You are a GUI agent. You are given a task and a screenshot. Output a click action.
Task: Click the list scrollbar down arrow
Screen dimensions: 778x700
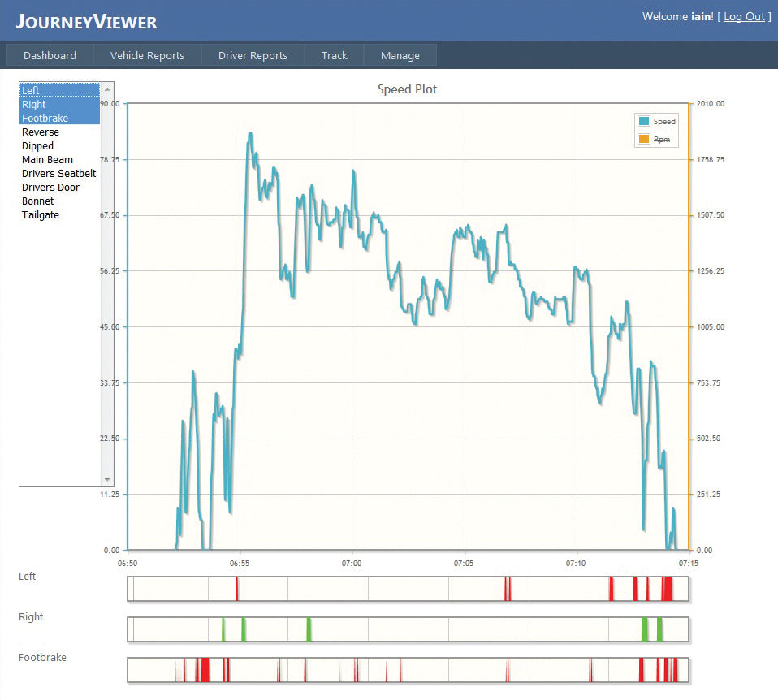[107, 480]
